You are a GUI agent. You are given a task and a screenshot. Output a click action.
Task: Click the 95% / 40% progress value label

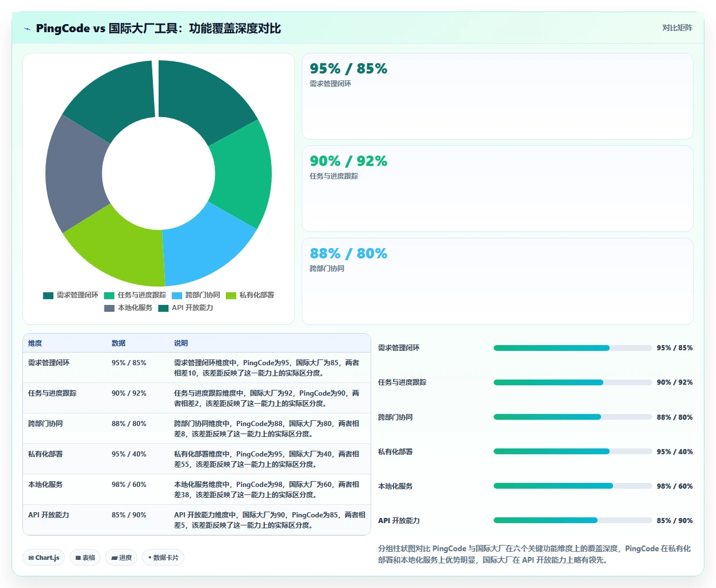coord(675,451)
